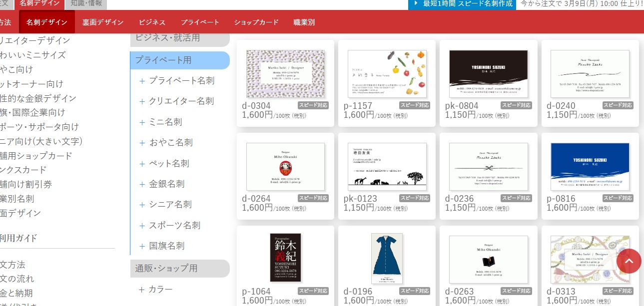Open the 文の流れ guide link

[17, 279]
